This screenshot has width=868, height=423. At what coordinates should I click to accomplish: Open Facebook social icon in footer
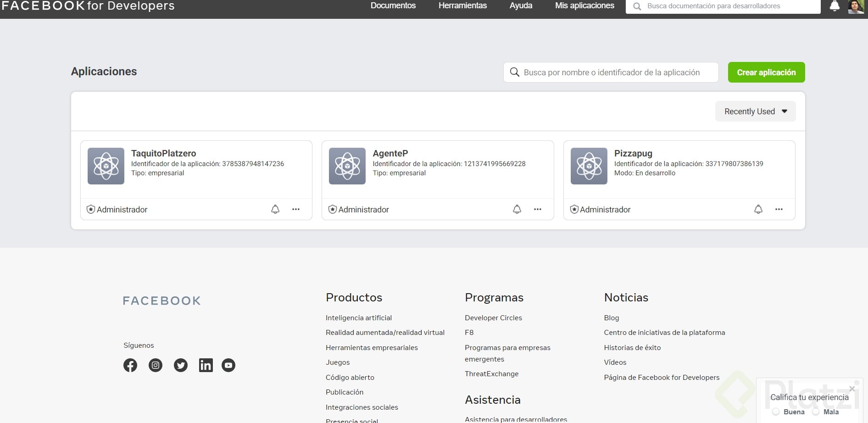click(x=130, y=365)
